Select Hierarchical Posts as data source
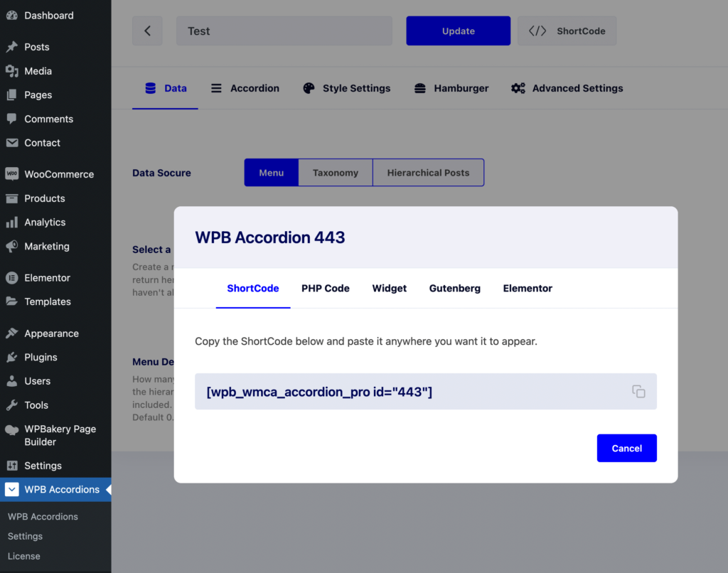This screenshot has height=573, width=728. pos(429,173)
